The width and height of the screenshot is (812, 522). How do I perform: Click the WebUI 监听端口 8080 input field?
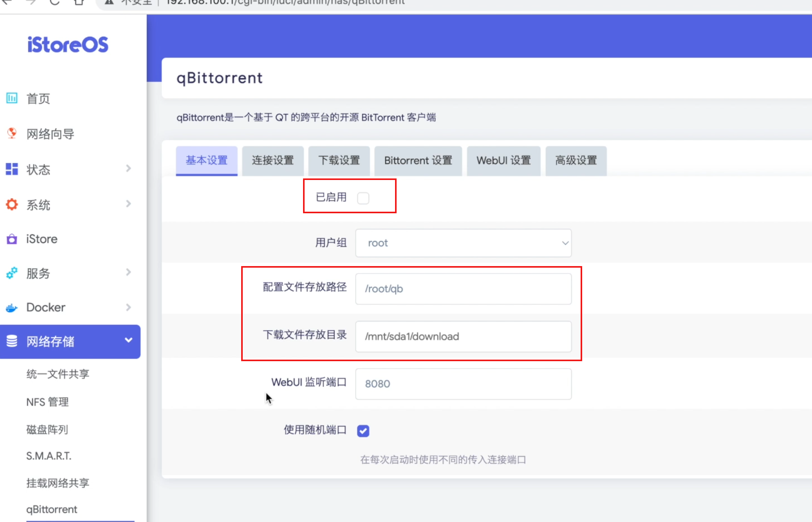coord(463,384)
